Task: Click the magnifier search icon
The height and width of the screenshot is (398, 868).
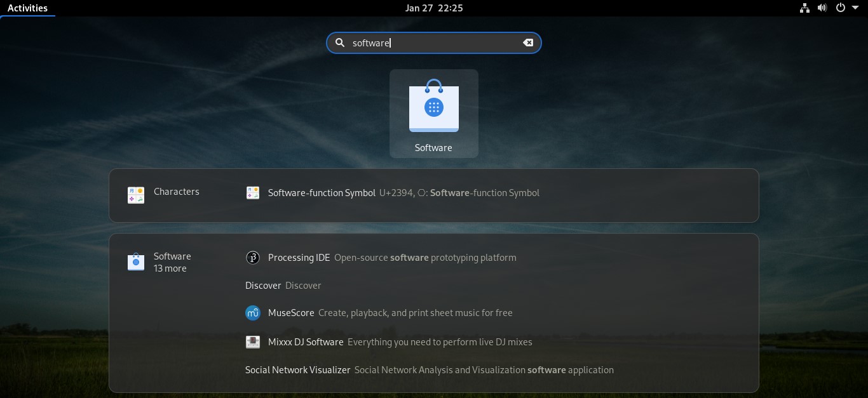Action: [x=340, y=43]
